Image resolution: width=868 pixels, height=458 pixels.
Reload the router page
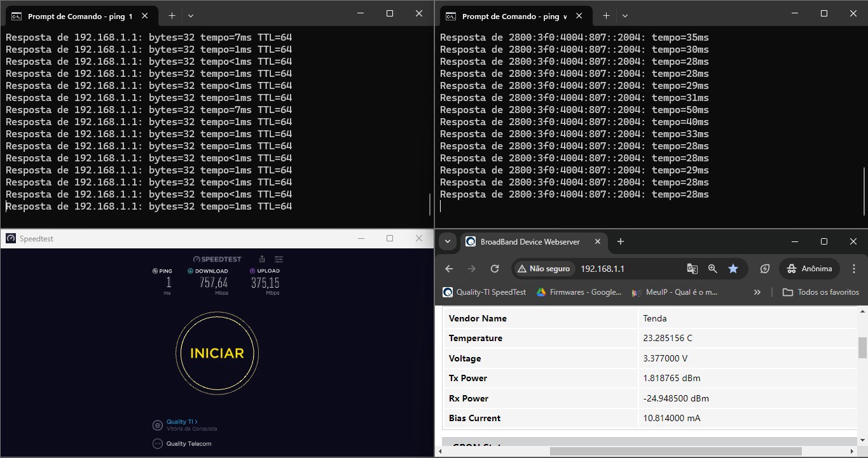coord(495,269)
